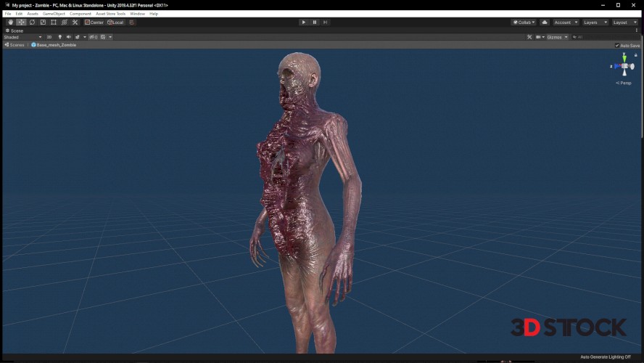Image resolution: width=644 pixels, height=363 pixels.
Task: Click Auto Generate Lighting Off status
Action: pyautogui.click(x=606, y=357)
